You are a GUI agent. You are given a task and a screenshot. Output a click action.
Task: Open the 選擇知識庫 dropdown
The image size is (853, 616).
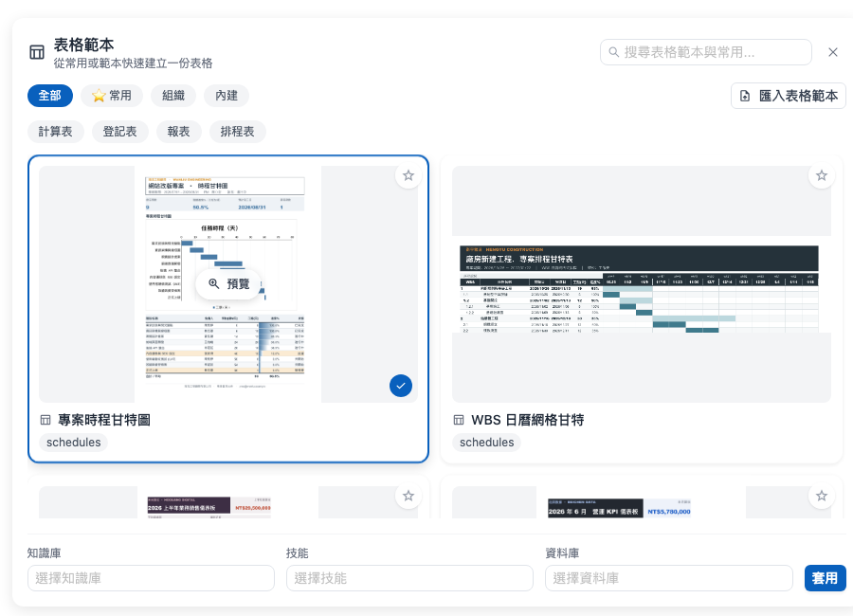(152, 578)
